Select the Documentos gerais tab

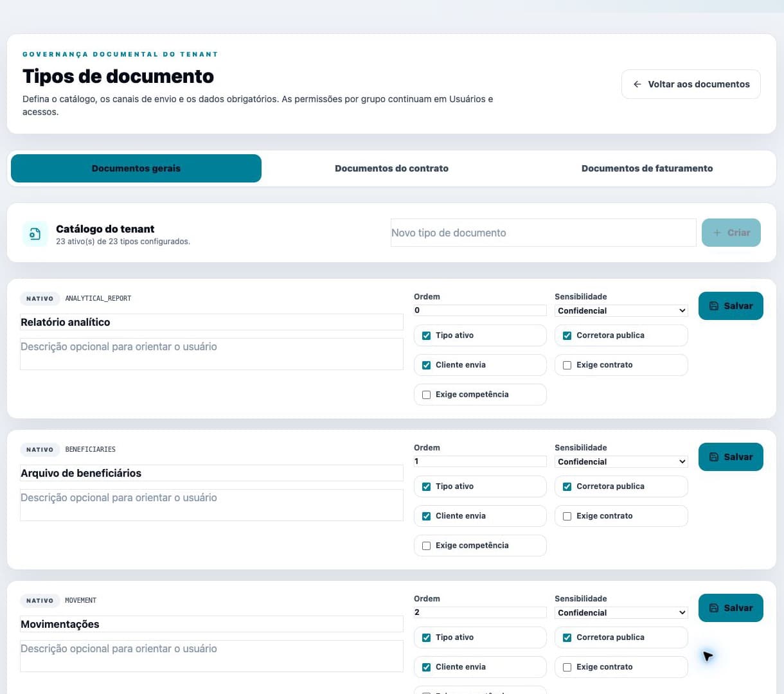point(136,168)
